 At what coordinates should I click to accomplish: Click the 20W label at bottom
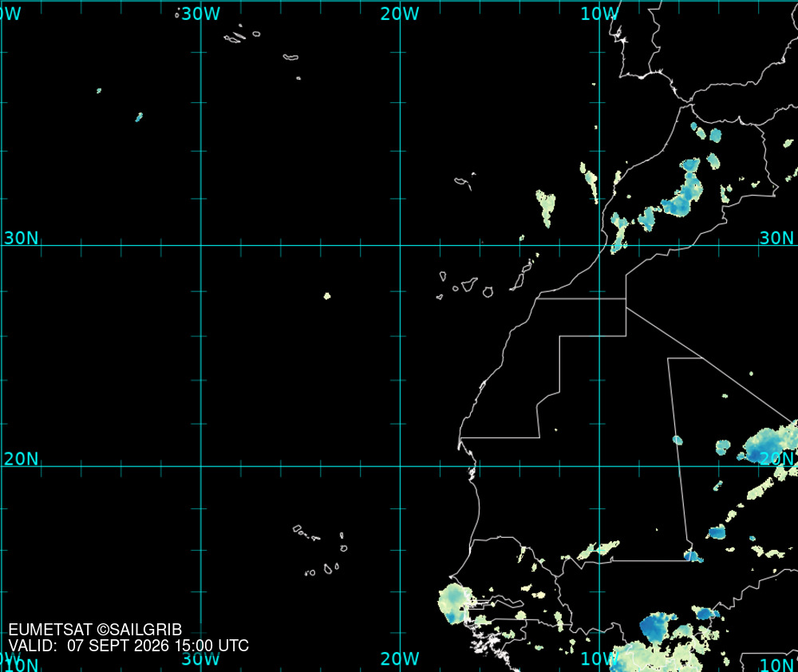[x=400, y=658]
